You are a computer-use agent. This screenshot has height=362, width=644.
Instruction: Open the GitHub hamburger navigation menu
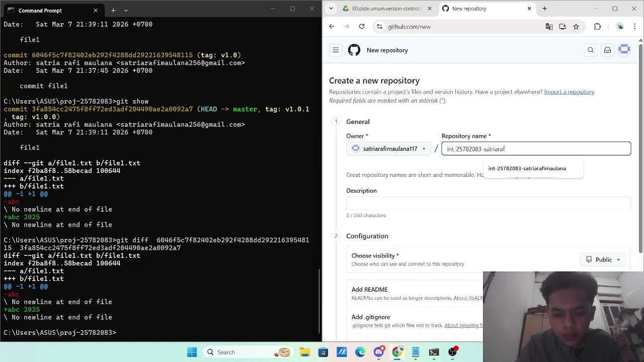click(x=336, y=50)
